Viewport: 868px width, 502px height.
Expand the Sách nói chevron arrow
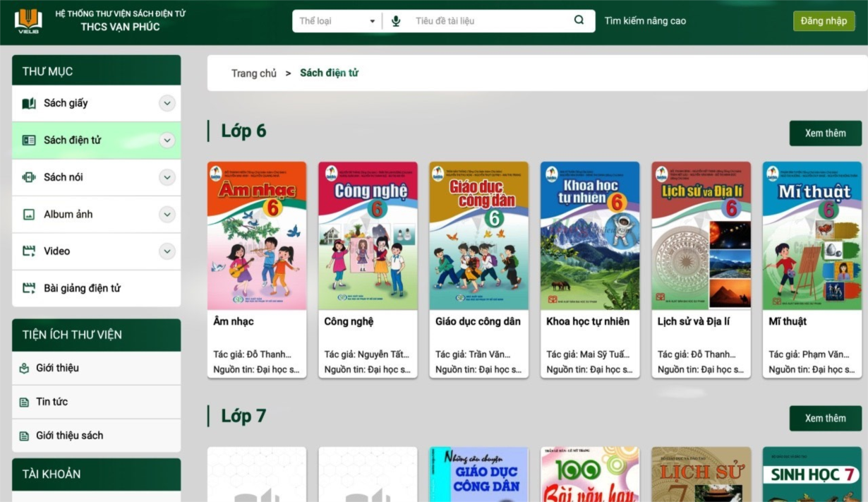point(167,177)
